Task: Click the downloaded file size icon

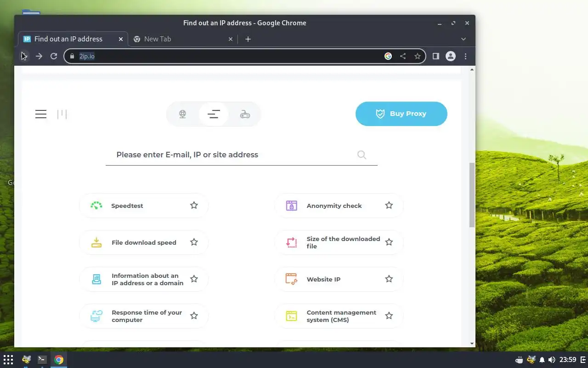Action: (x=291, y=242)
